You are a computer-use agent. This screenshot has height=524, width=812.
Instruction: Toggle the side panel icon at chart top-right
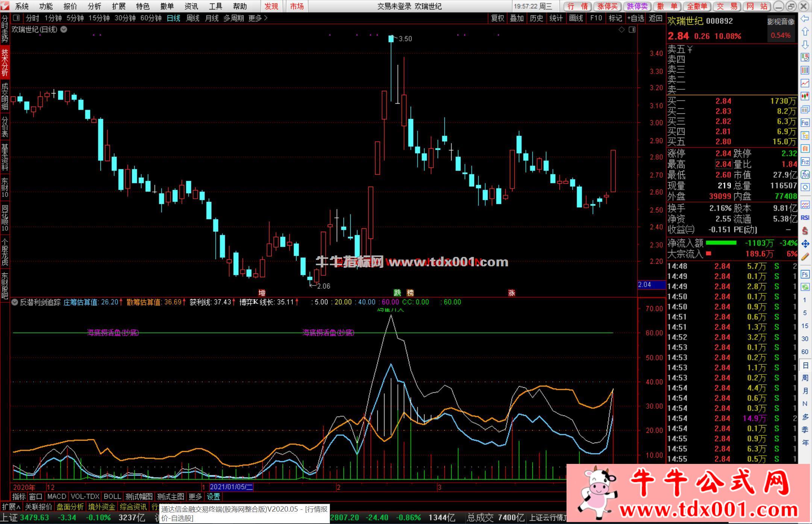[632, 30]
